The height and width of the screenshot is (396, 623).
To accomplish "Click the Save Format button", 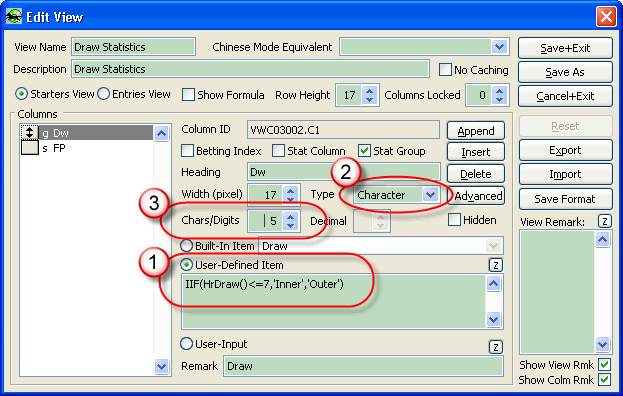I will coord(565,199).
